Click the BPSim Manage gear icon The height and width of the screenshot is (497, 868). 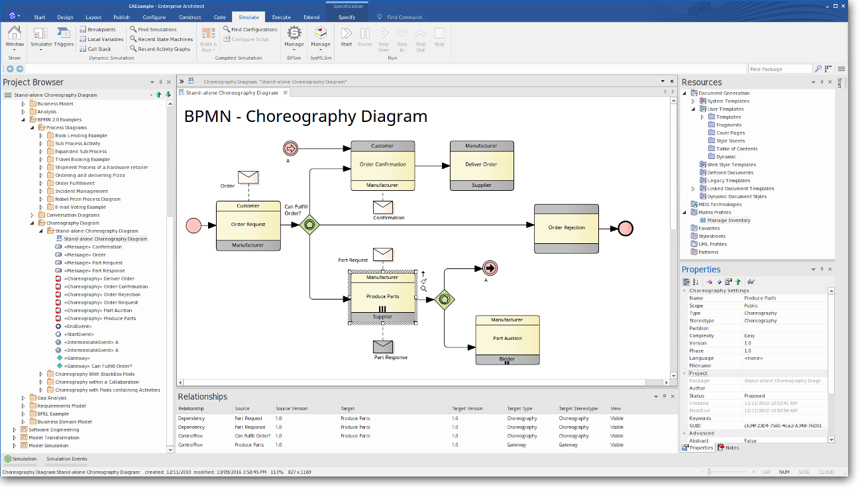[294, 34]
